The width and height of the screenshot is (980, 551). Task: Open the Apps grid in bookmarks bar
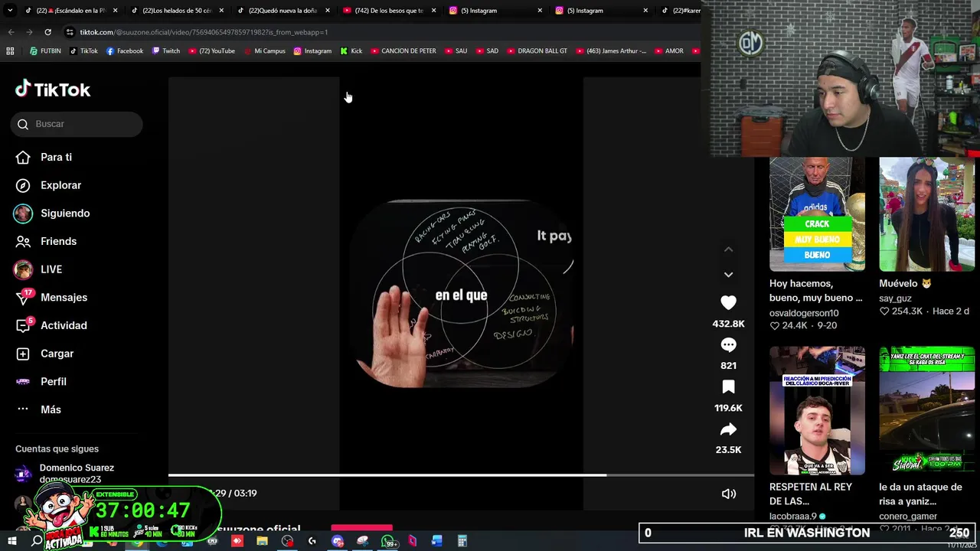10,51
